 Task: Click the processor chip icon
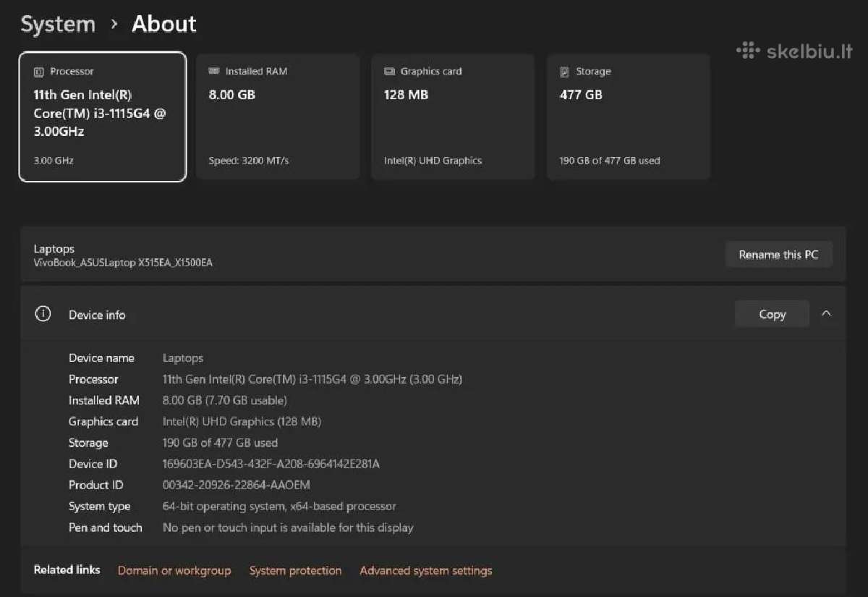coord(39,72)
